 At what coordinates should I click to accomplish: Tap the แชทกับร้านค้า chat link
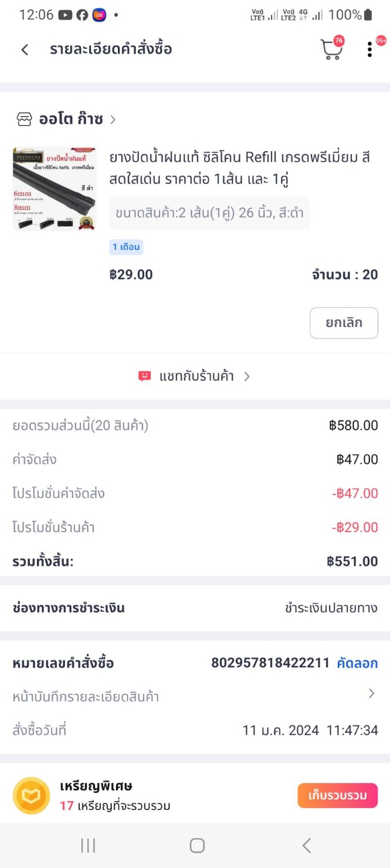pyautogui.click(x=196, y=377)
